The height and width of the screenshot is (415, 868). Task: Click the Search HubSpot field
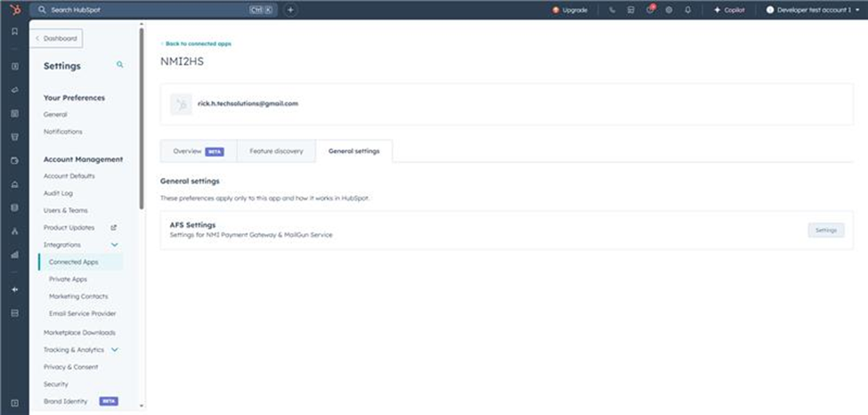pos(154,10)
